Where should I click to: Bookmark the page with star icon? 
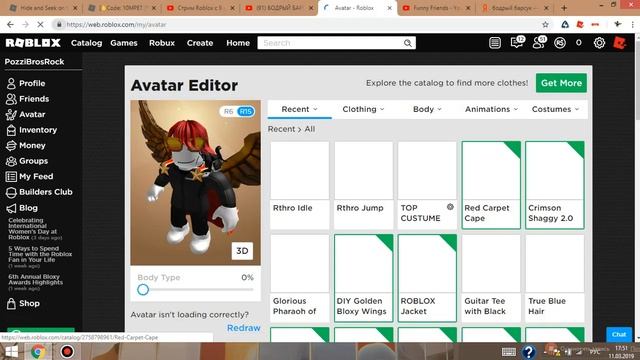(x=545, y=24)
